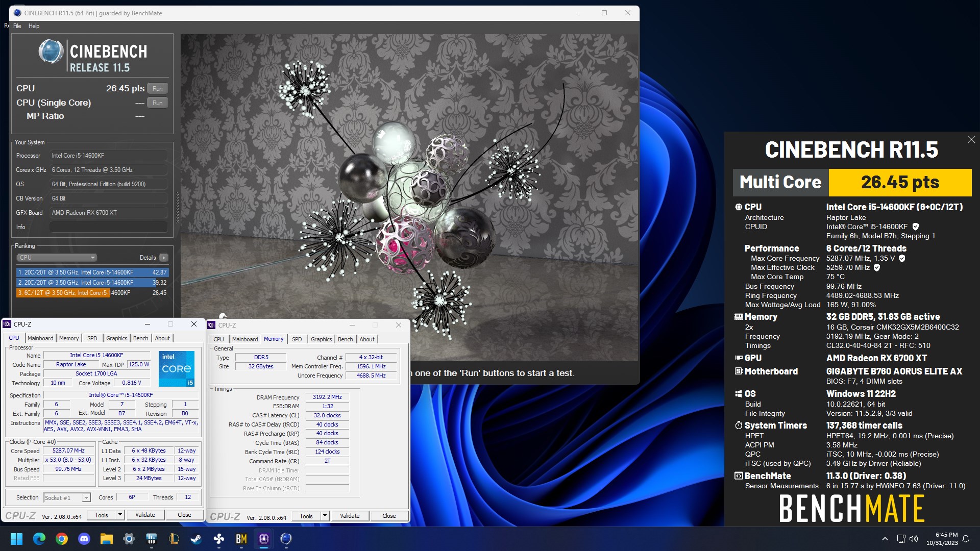Click Intel Core i5 logo in CPU-Z

point(177,368)
